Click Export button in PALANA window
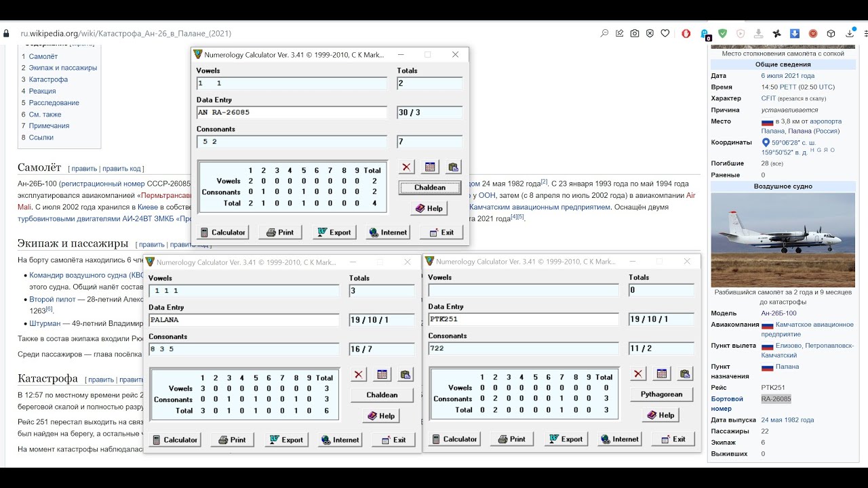The height and width of the screenshot is (488, 868). 286,440
